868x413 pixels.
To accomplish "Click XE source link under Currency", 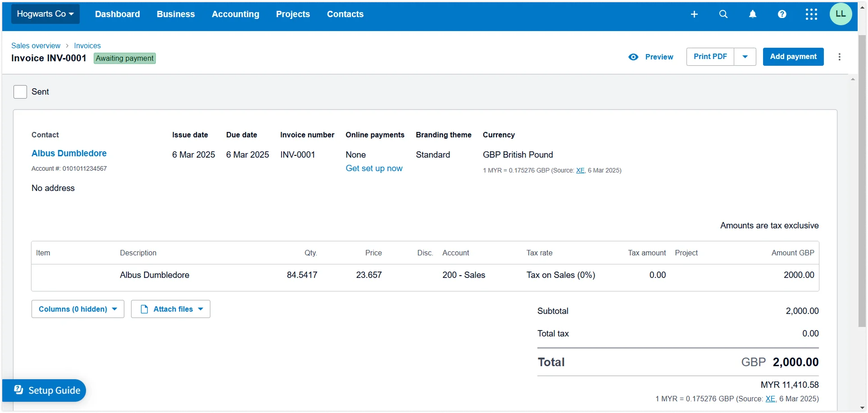I will pyautogui.click(x=580, y=170).
